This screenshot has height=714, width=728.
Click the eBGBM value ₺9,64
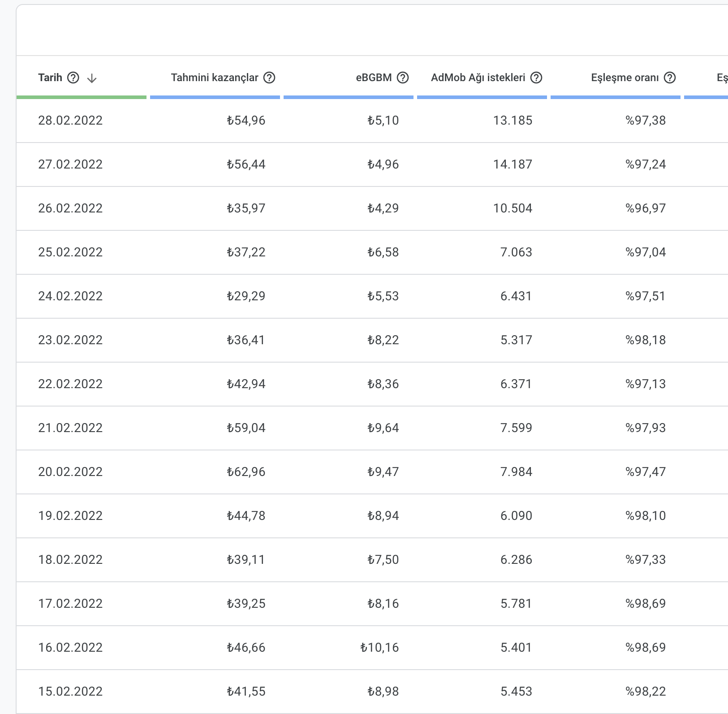[x=383, y=428]
